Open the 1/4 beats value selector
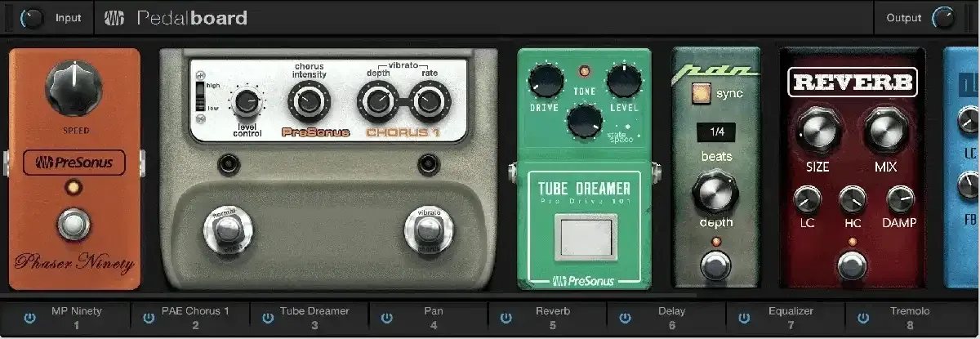 [x=715, y=131]
